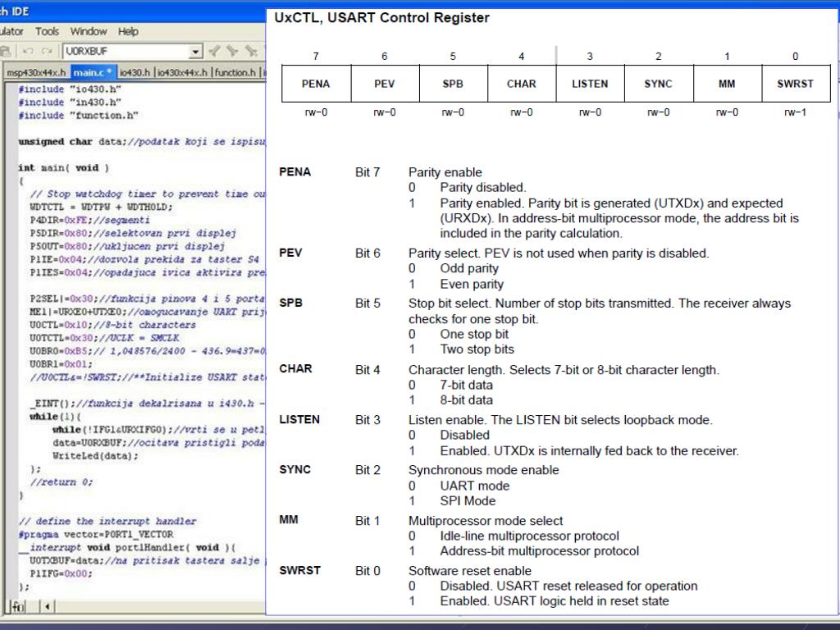Screen dimensions: 840x630
Task: Click the WriteLed(data); line
Action: click(x=95, y=456)
